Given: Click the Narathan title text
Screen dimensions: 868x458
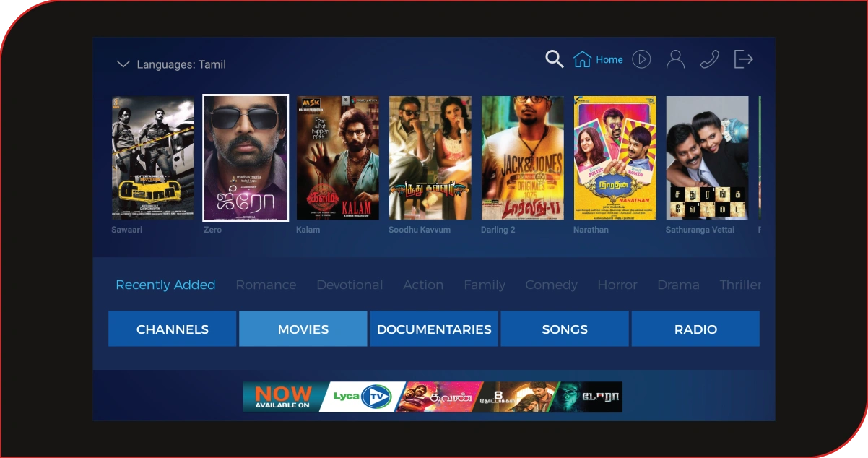Looking at the screenshot, I should point(591,230).
